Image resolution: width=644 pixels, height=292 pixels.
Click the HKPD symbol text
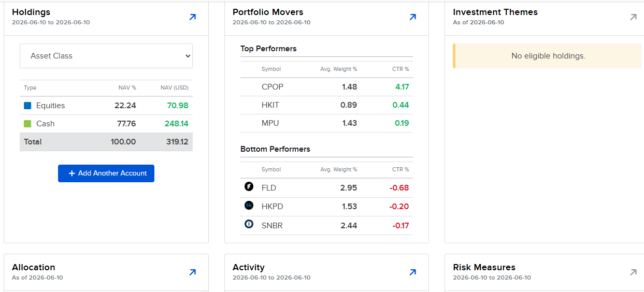point(272,207)
